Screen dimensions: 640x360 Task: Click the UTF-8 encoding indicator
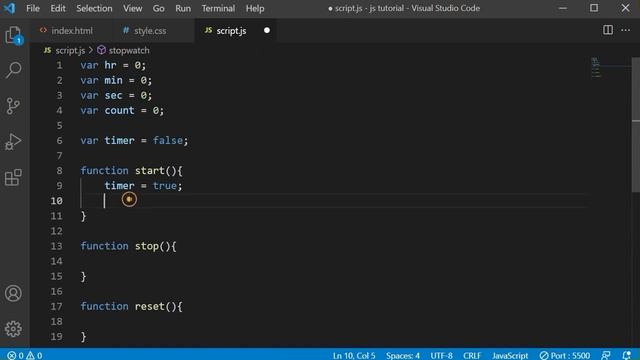pyautogui.click(x=441, y=356)
